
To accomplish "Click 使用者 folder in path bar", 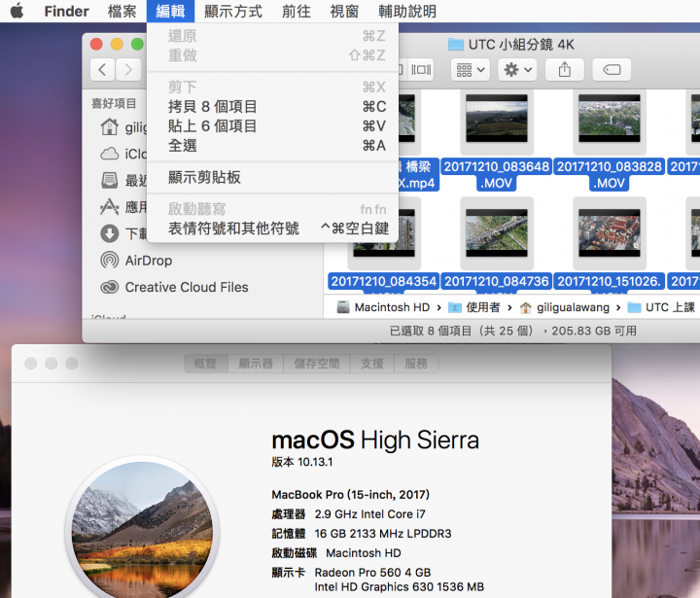I will pyautogui.click(x=474, y=307).
